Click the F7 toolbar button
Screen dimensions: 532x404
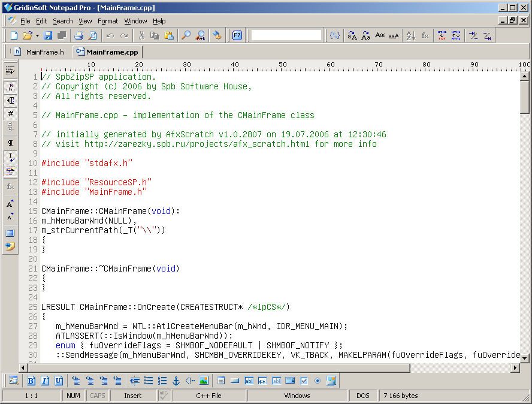(x=237, y=36)
